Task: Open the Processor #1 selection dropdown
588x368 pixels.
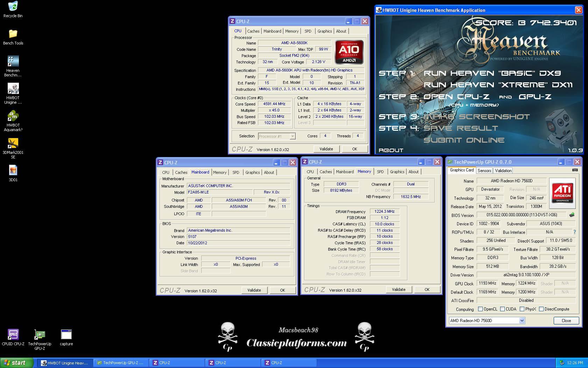Action: [293, 136]
